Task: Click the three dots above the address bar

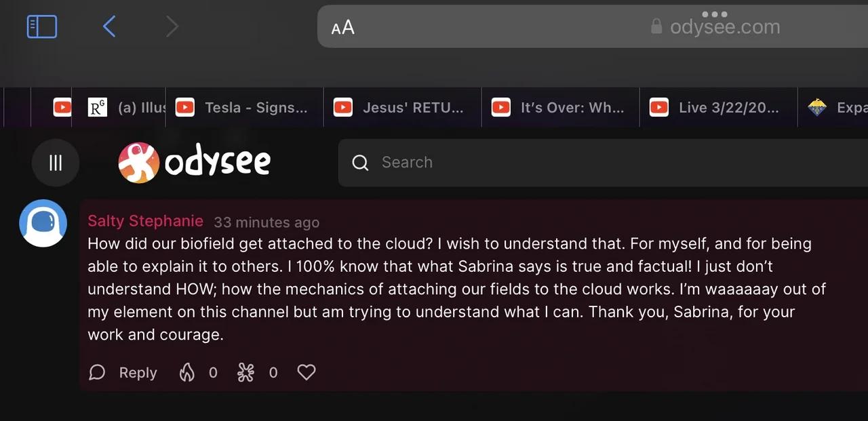Action: click(x=715, y=14)
